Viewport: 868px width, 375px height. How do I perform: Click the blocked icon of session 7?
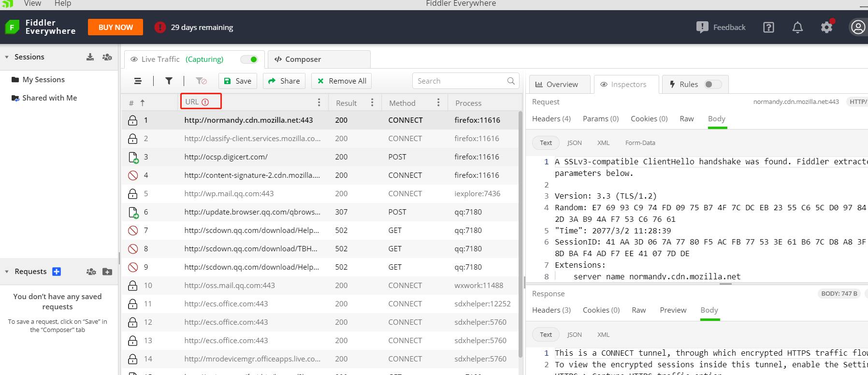point(133,231)
